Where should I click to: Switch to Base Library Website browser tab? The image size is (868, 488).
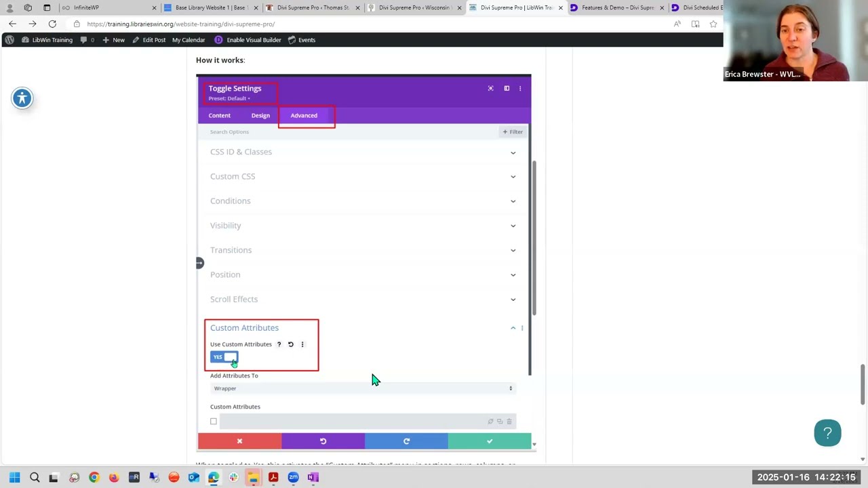pos(210,7)
